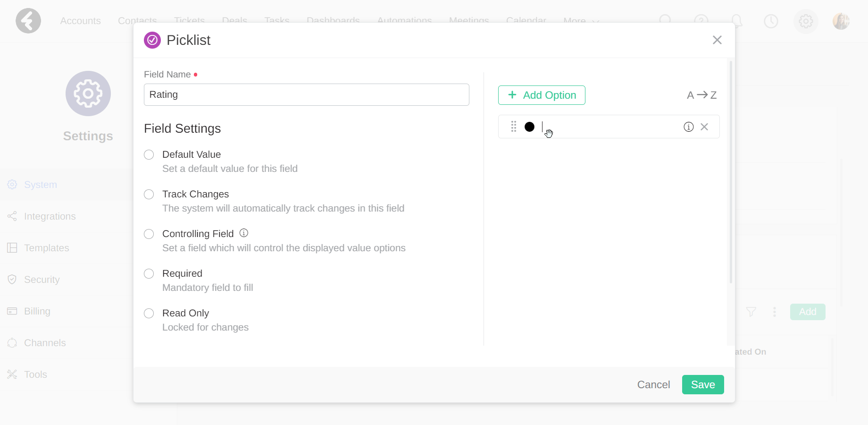Click the dialog vertical scrollbar
The image size is (868, 425).
[x=731, y=172]
